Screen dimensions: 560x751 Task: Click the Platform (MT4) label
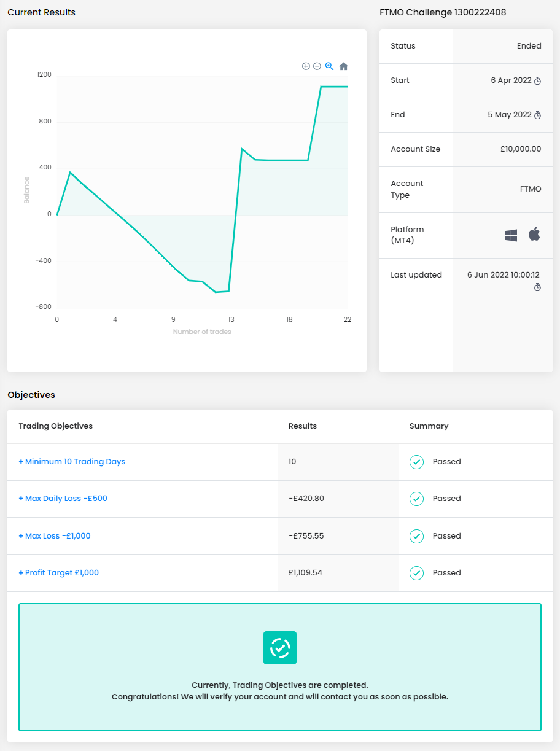point(408,235)
